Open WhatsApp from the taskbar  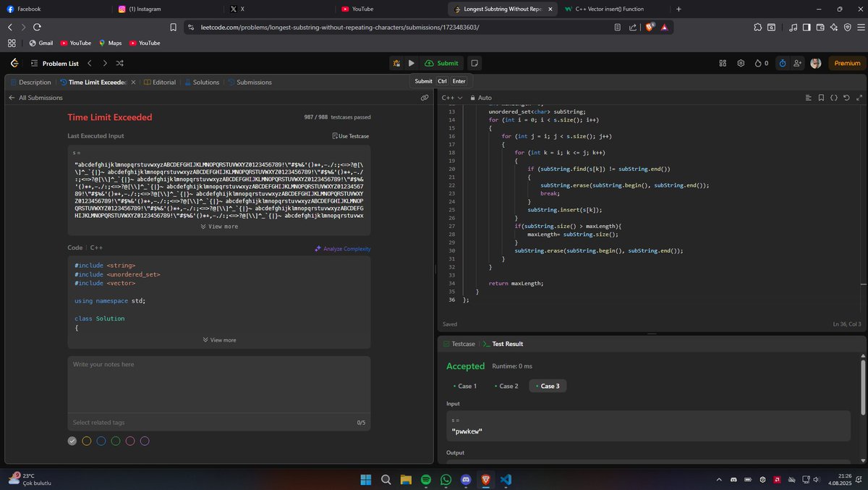pos(446,479)
